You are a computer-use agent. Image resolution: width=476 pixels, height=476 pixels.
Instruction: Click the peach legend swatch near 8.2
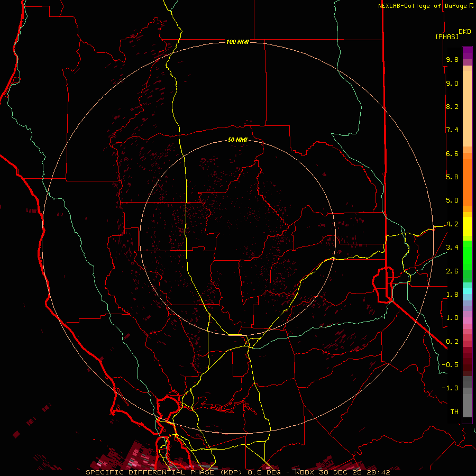pos(467,108)
